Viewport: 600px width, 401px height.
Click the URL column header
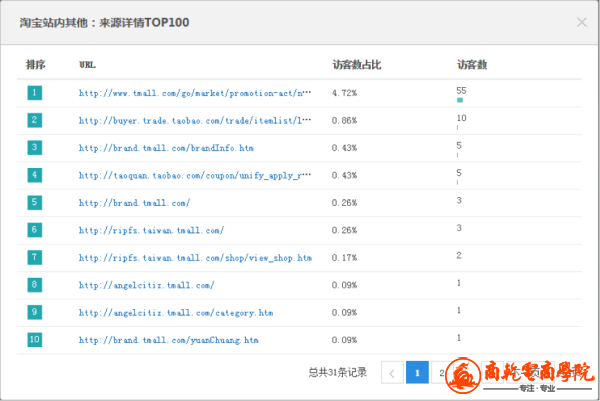[87, 65]
